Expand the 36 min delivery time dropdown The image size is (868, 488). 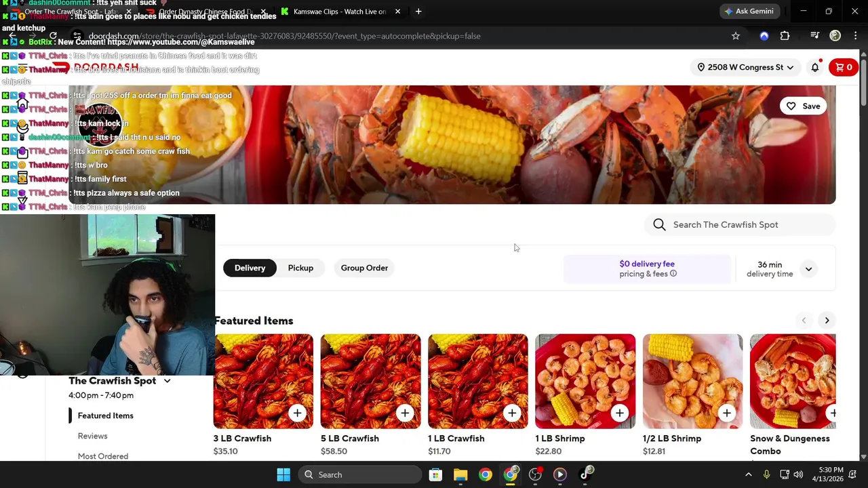(808, 269)
